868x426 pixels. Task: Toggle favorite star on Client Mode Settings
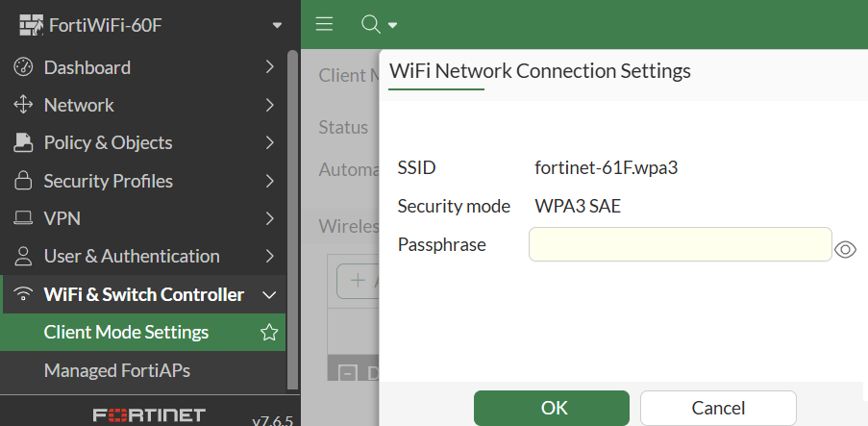coord(269,333)
